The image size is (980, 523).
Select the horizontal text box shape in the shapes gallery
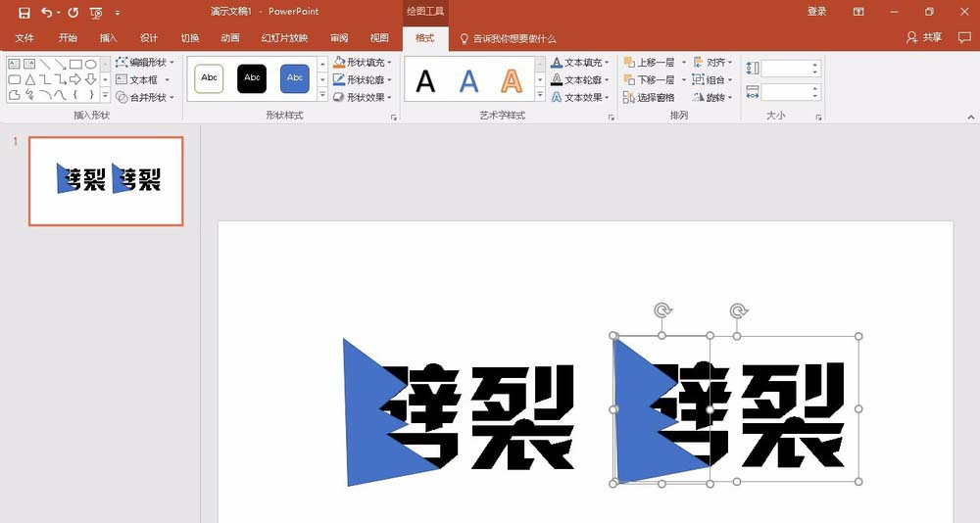pyautogui.click(x=14, y=64)
